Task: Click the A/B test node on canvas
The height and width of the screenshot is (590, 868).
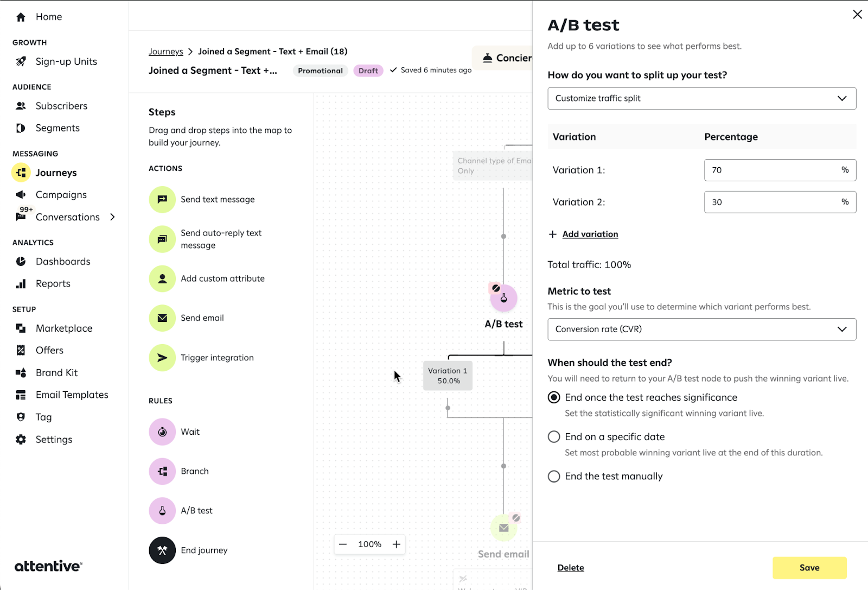Action: click(x=503, y=299)
